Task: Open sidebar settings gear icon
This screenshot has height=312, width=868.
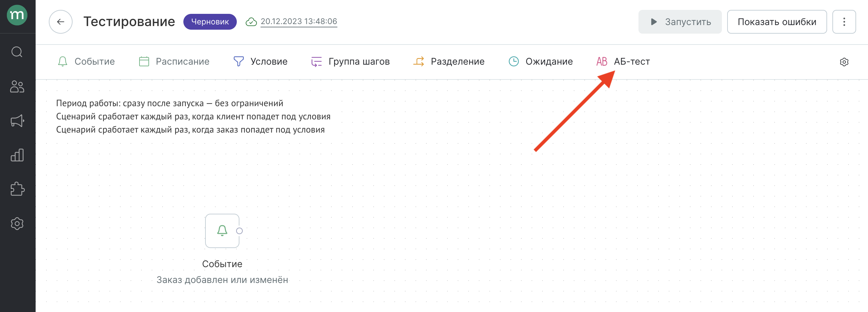Action: pos(17,223)
